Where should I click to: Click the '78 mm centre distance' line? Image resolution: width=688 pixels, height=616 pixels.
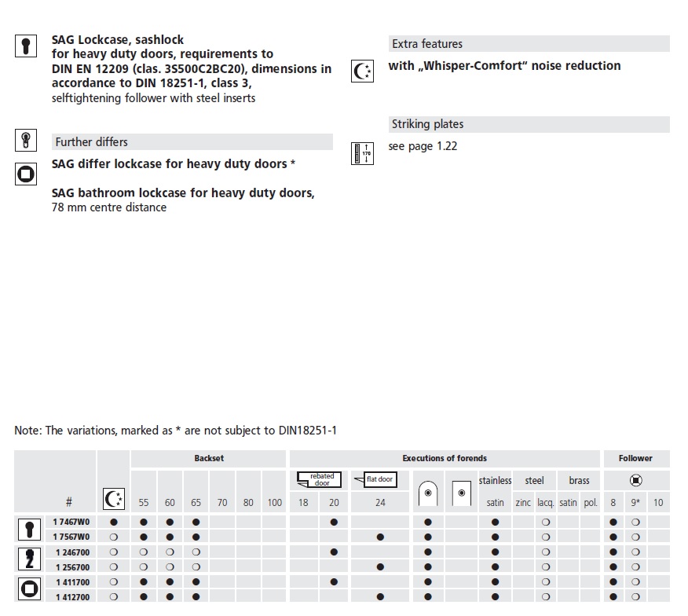click(109, 207)
